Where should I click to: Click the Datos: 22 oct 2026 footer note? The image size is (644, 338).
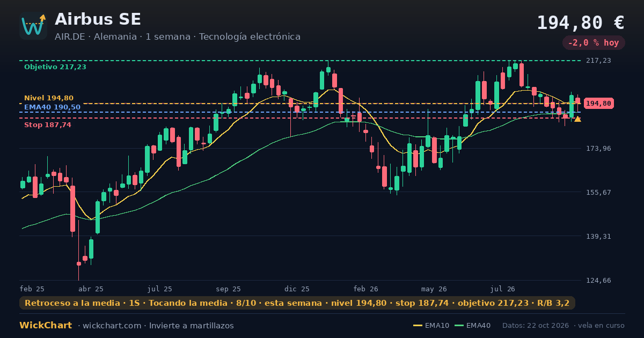tap(536, 326)
